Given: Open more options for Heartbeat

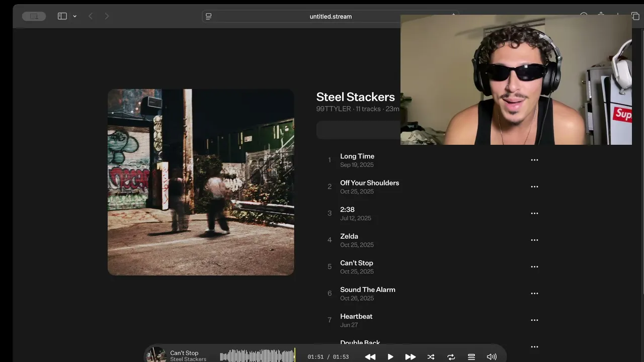Looking at the screenshot, I should (x=534, y=320).
